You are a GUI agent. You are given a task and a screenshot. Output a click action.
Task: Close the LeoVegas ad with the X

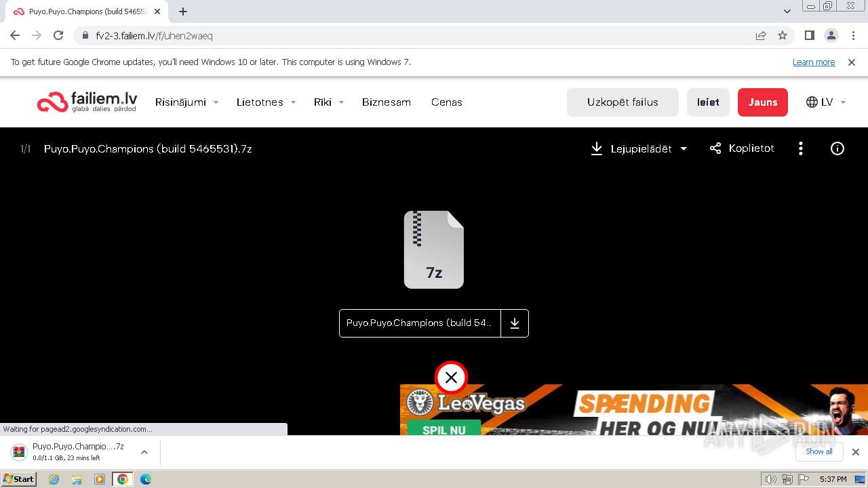pyautogui.click(x=451, y=378)
